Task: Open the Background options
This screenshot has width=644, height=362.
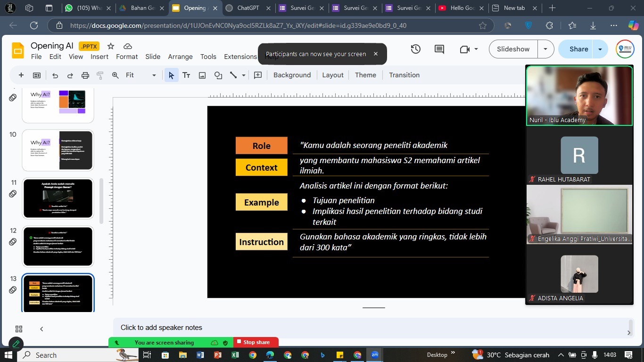Action: 292,75
